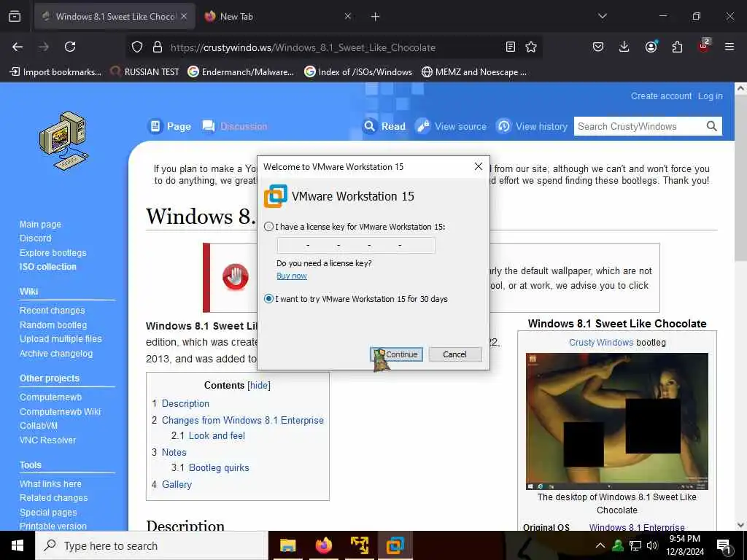Select the 'I have a license key' option

268,227
